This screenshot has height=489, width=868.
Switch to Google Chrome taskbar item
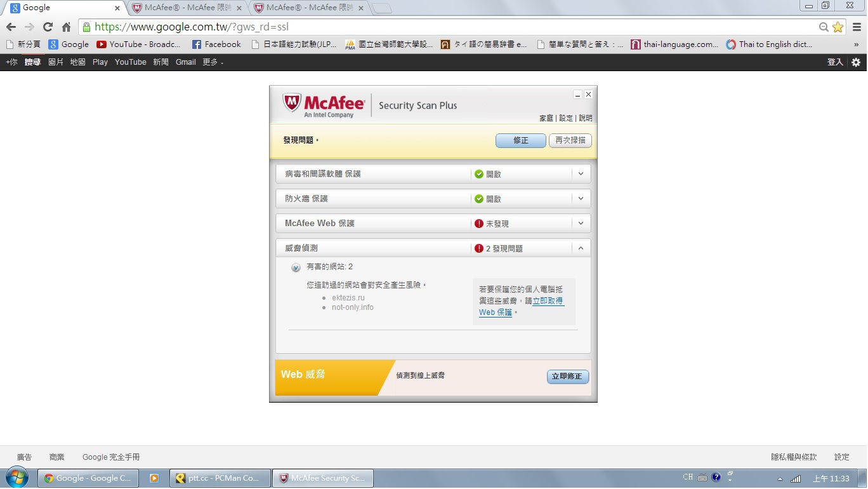click(88, 478)
